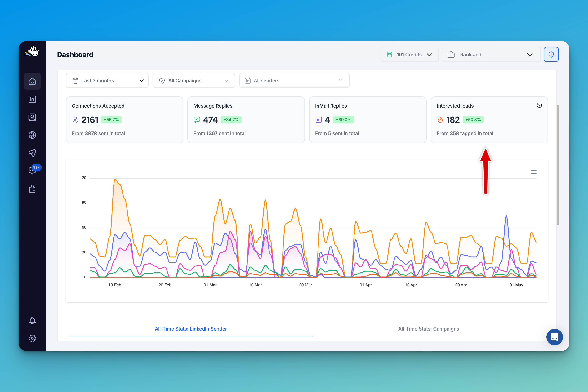Open the globe sidebar icon
This screenshot has height=392, width=588.
[32, 135]
